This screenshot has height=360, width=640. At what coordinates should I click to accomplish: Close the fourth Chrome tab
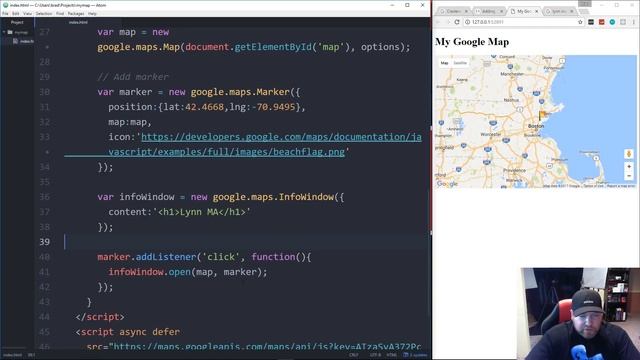tap(572, 11)
